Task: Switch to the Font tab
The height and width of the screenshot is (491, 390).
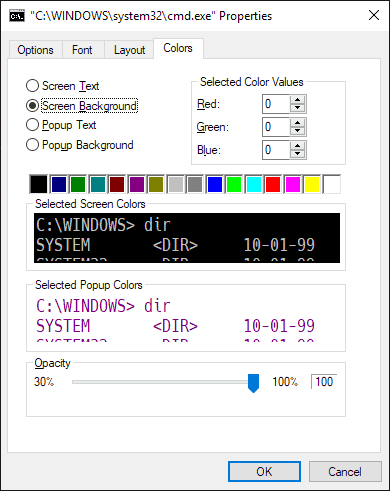Action: pyautogui.click(x=82, y=50)
